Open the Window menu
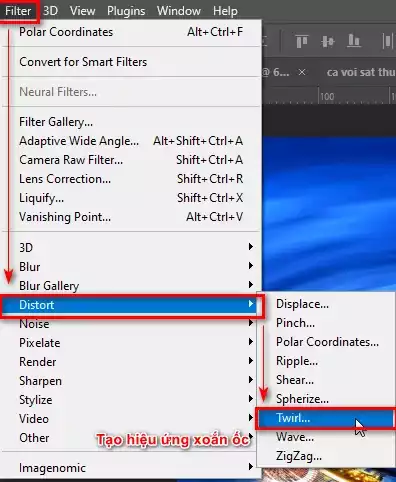Screen dimensions: 396x482 point(179,11)
